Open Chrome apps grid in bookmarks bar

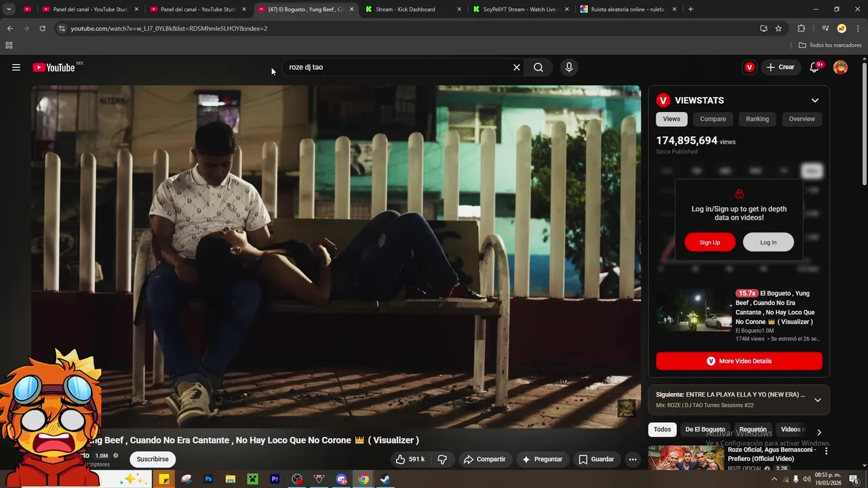(9, 45)
